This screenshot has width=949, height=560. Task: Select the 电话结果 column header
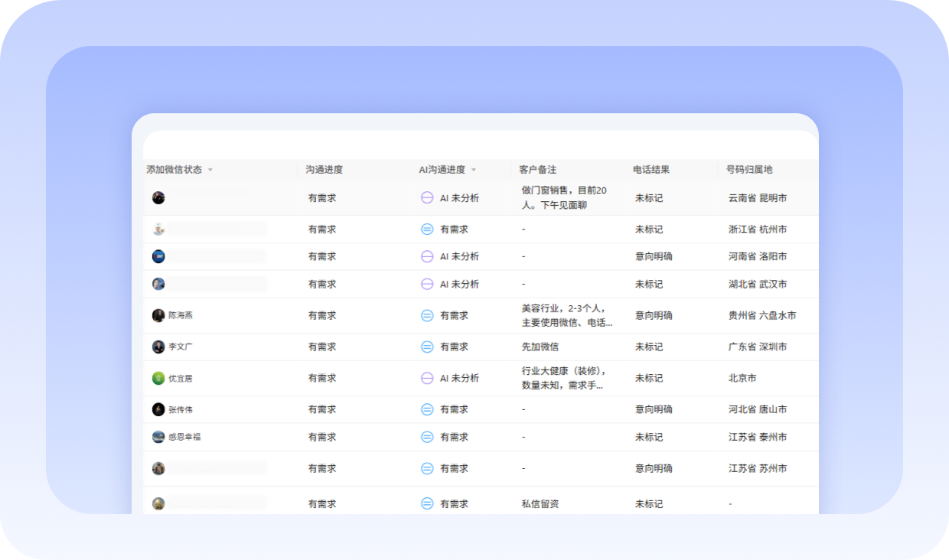point(651,170)
